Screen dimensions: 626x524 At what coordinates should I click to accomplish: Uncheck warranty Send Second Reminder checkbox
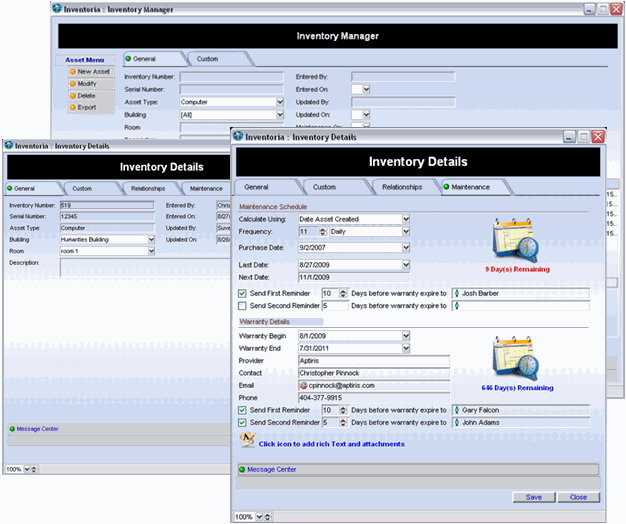coord(243,422)
